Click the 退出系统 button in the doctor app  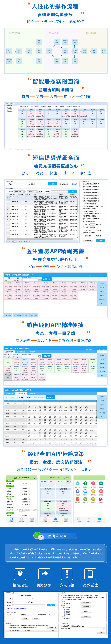point(34,315)
